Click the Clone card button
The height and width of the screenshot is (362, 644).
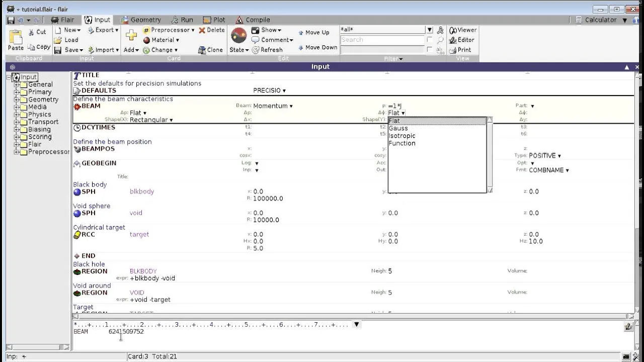pyautogui.click(x=211, y=50)
